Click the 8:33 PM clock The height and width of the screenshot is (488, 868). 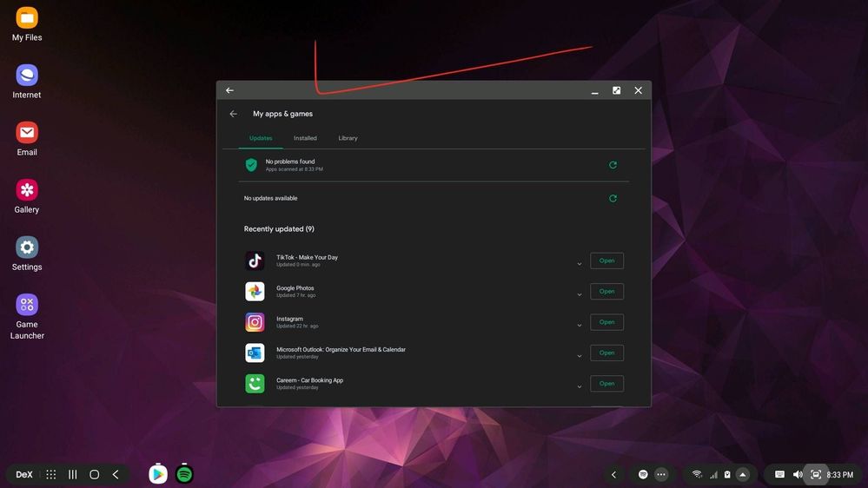[x=840, y=475]
